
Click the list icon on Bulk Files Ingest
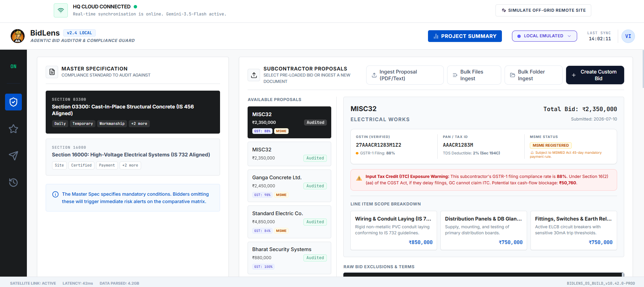455,75
